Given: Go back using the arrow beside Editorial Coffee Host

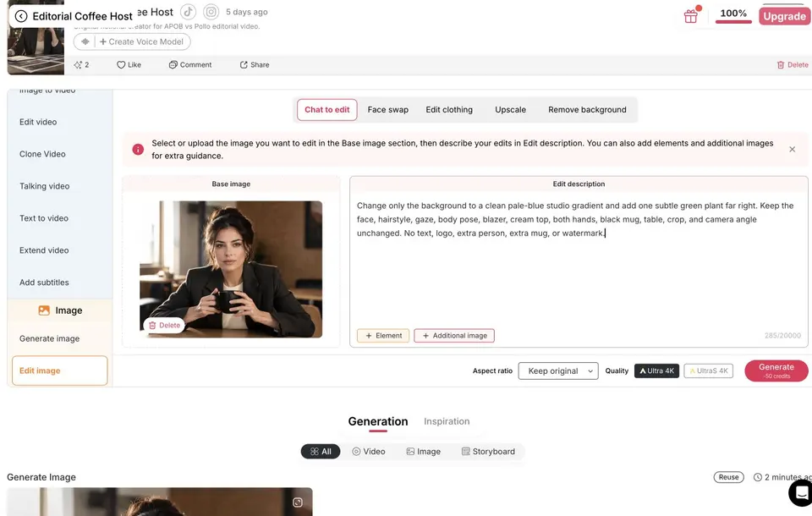Looking at the screenshot, I should [x=20, y=16].
